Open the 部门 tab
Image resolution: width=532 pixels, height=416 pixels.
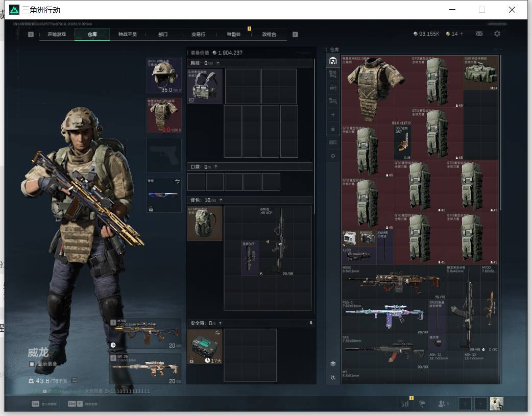(x=163, y=34)
